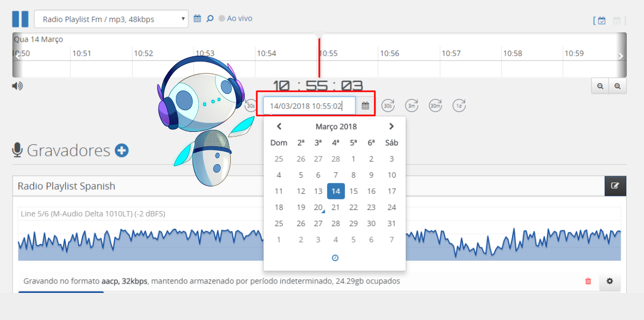Skip forward 1 day
This screenshot has width=644, height=320.
point(459,105)
